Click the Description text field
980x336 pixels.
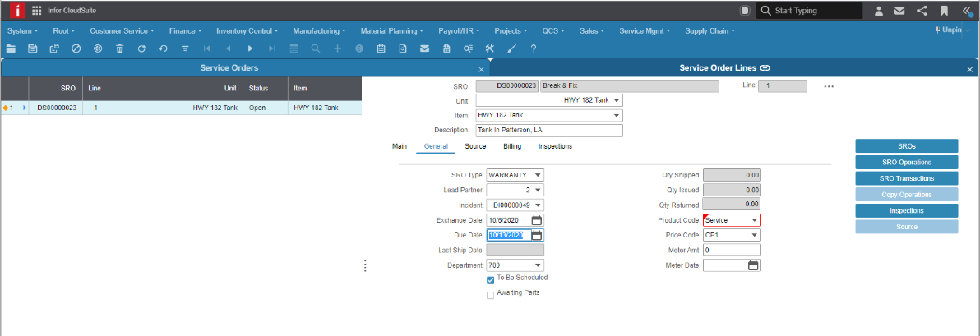(x=549, y=130)
